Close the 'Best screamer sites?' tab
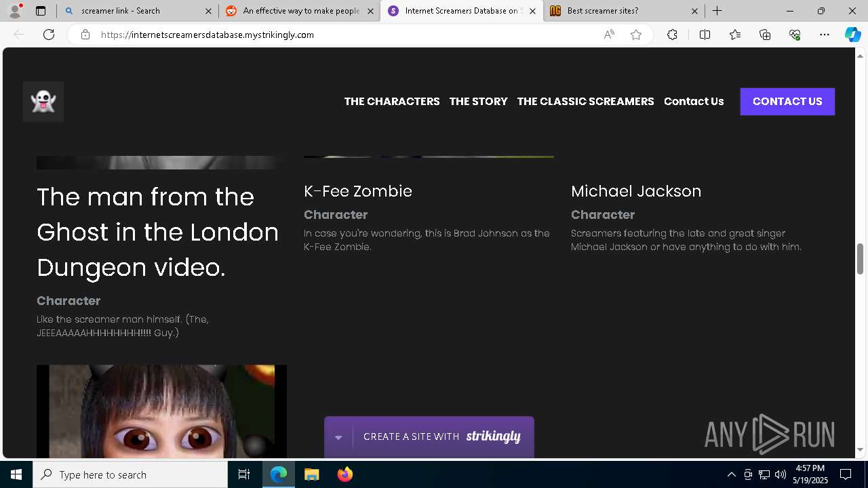The image size is (868, 488). click(x=694, y=11)
